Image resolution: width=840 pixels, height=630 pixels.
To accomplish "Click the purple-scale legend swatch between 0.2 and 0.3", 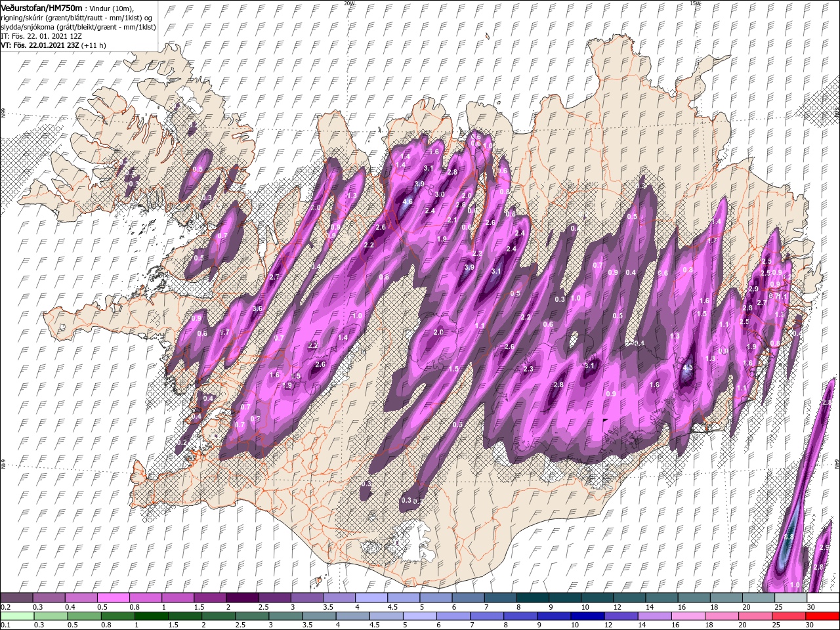I will tap(16, 598).
